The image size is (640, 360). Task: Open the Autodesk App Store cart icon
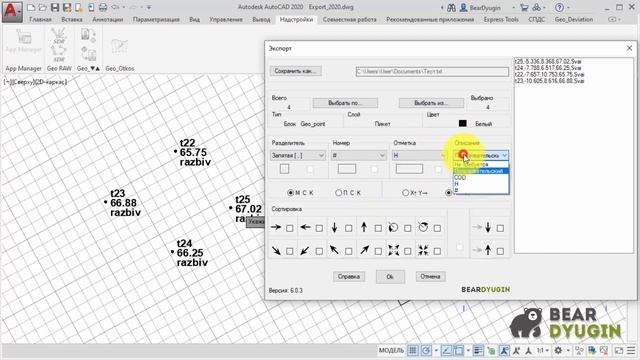tap(524, 7)
